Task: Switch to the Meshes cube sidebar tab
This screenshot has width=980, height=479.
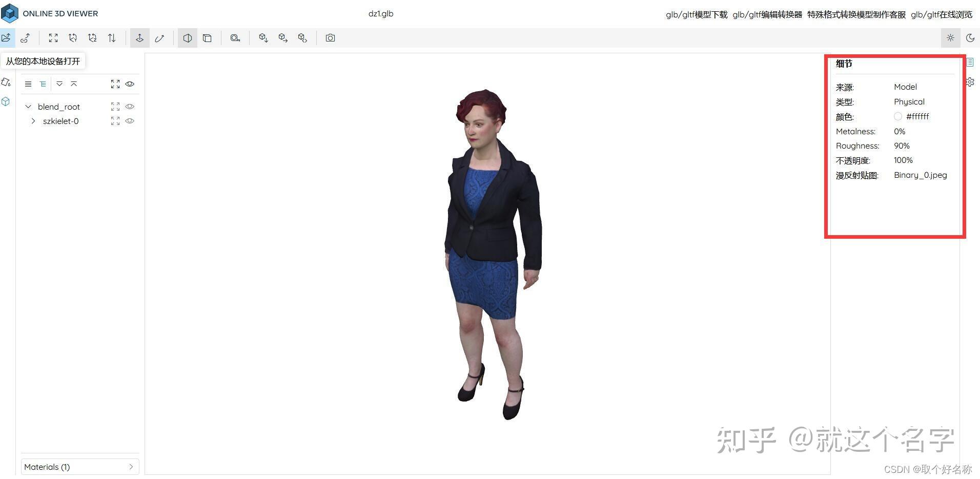Action: coord(6,101)
